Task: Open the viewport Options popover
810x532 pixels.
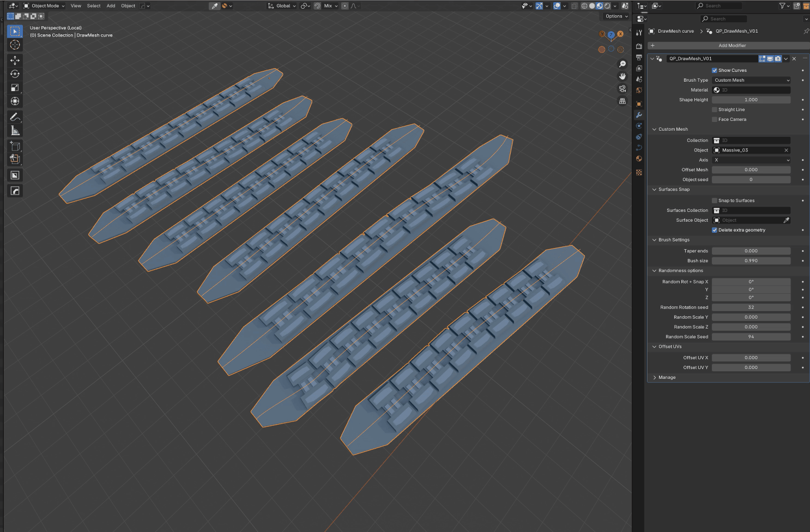Action: point(616,16)
